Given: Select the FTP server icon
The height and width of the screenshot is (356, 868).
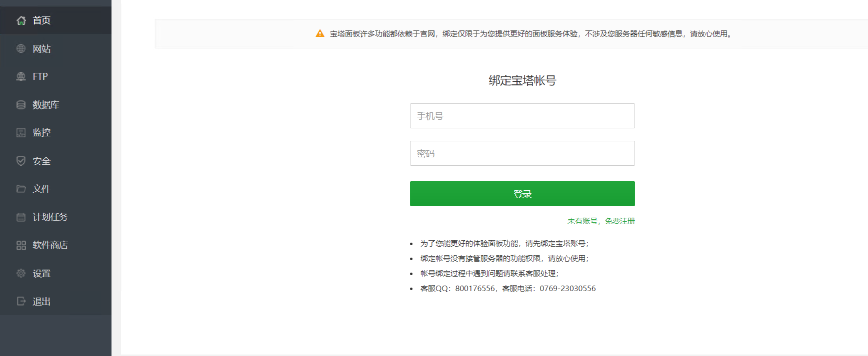Looking at the screenshot, I should [21, 76].
